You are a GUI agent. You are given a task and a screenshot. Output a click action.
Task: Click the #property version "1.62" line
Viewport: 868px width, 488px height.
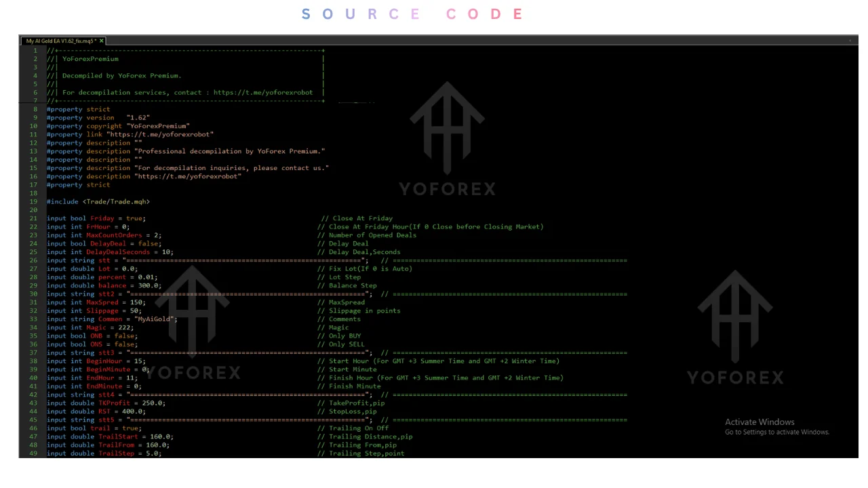(98, 118)
